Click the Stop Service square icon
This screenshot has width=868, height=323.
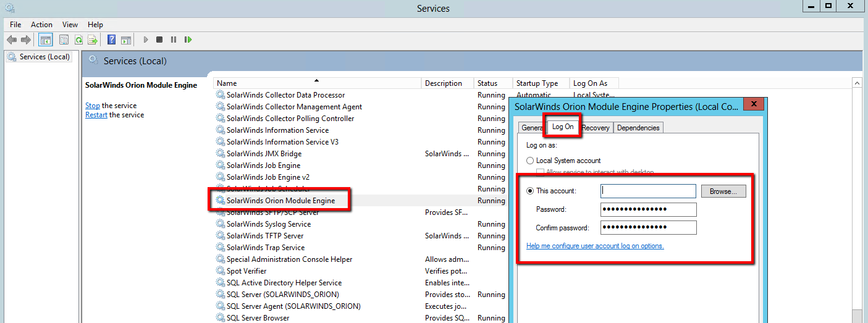click(159, 40)
